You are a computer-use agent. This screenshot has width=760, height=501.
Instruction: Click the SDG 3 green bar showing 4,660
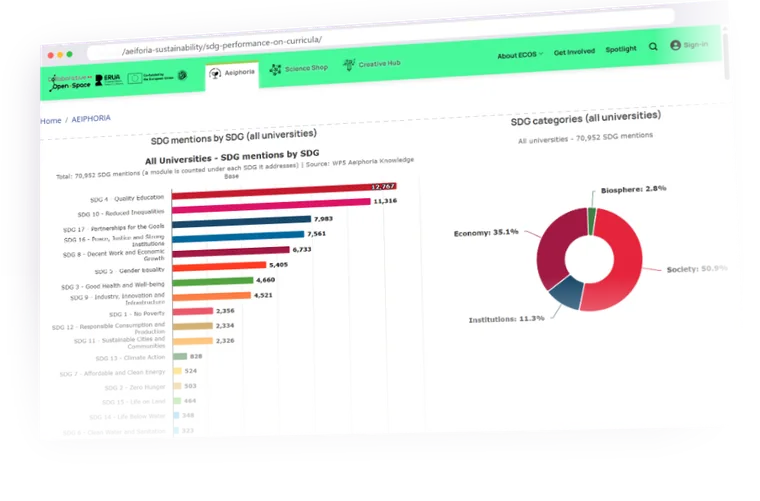[x=213, y=281]
